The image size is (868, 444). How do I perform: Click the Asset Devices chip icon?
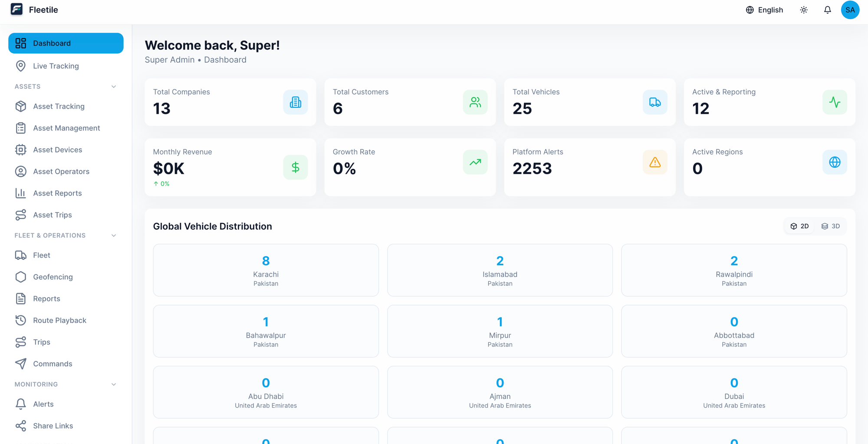[x=21, y=149]
